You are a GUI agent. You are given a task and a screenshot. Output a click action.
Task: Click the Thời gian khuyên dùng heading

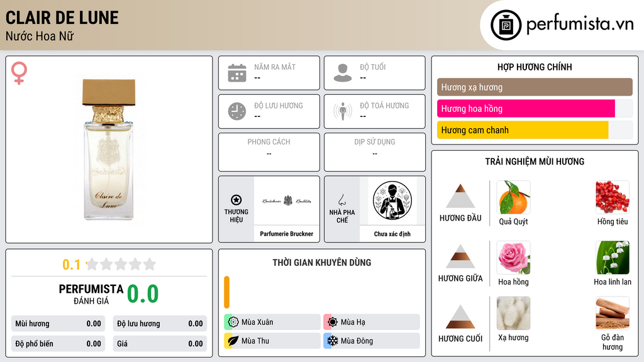(322, 263)
